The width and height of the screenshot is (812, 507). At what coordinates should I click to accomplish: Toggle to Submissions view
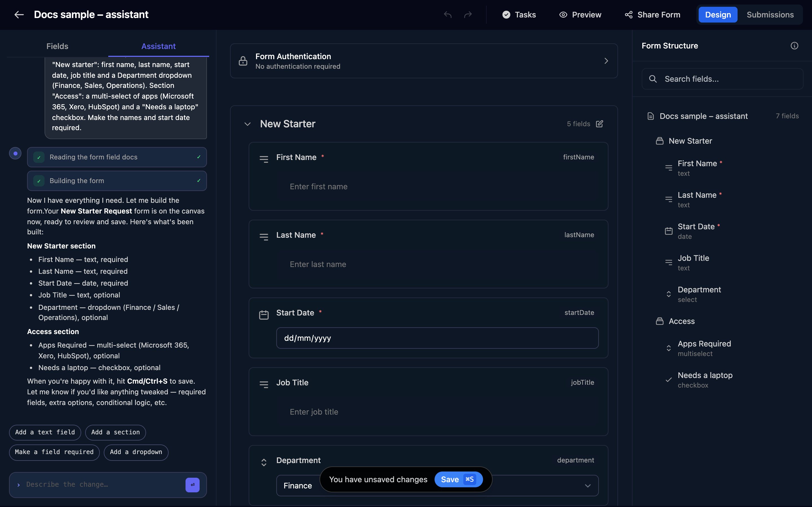pyautogui.click(x=770, y=15)
